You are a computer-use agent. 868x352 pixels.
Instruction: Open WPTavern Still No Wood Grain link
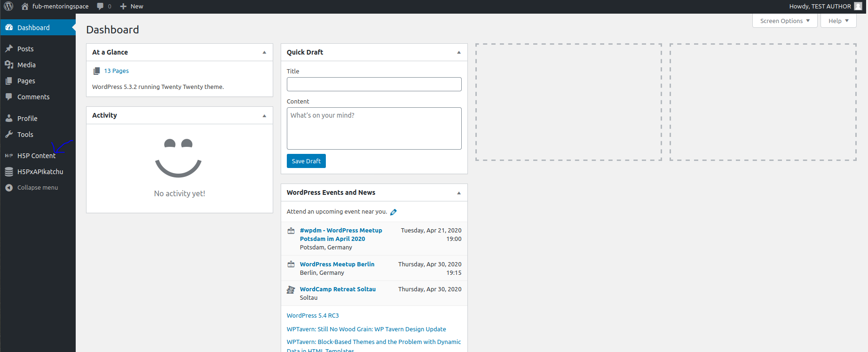coord(366,329)
